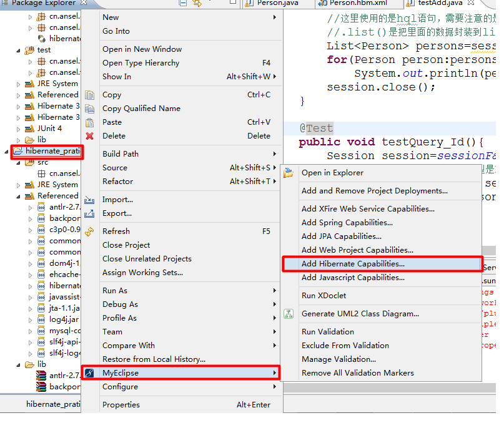Click the Refresh arrows icon

click(x=89, y=231)
